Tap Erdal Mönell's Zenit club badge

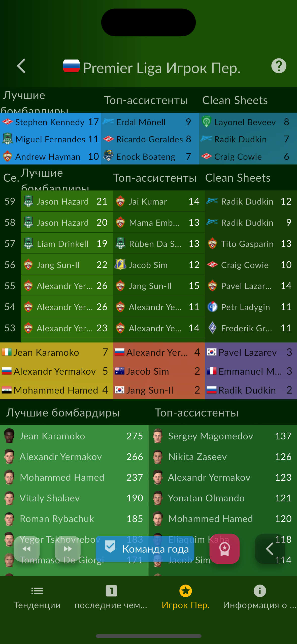pyautogui.click(x=108, y=122)
